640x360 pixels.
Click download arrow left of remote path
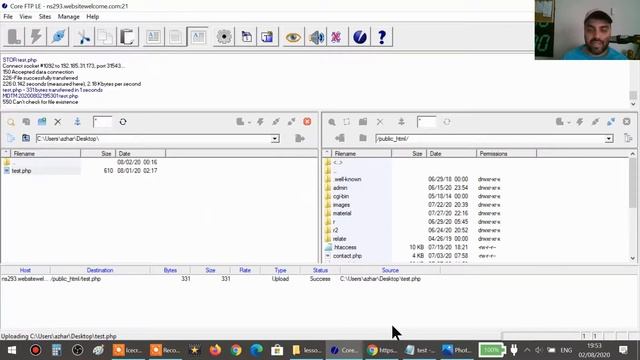click(340, 139)
